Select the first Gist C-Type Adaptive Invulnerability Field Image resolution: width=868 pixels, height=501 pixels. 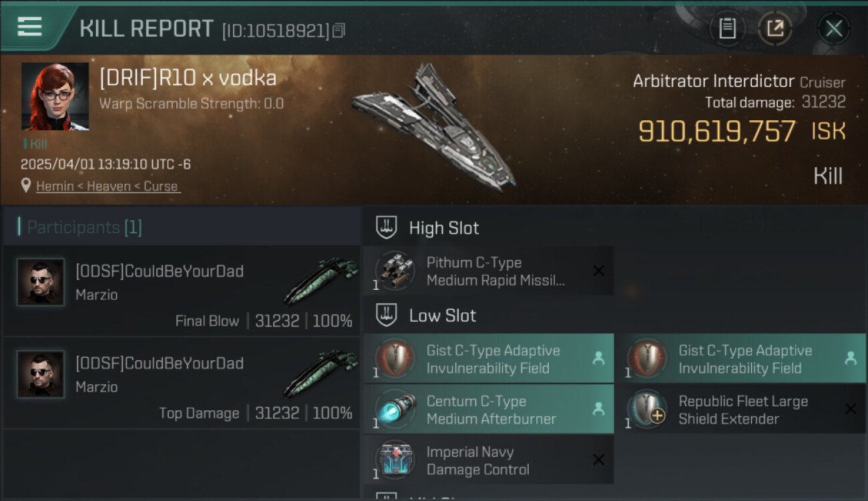488,359
